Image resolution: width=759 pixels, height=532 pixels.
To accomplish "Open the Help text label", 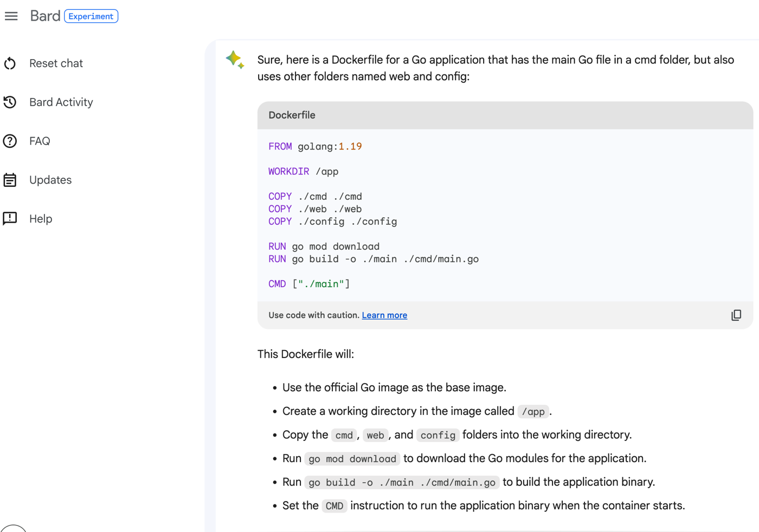I will pos(41,219).
